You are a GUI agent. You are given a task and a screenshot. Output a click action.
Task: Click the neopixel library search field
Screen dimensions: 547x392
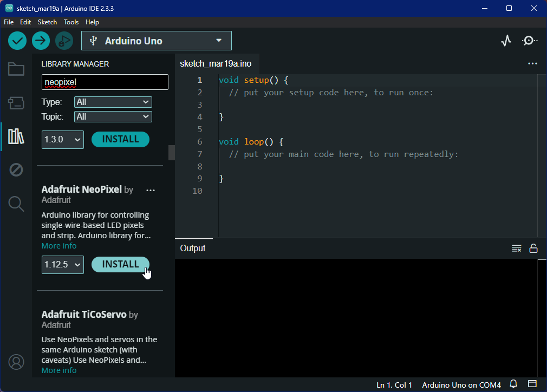[x=105, y=82]
